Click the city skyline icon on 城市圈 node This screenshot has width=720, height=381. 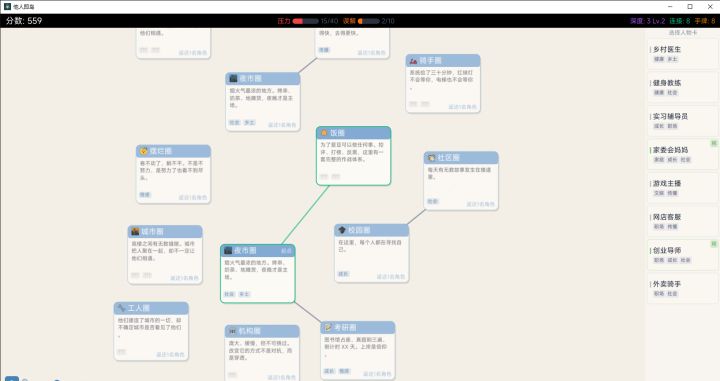[135, 231]
